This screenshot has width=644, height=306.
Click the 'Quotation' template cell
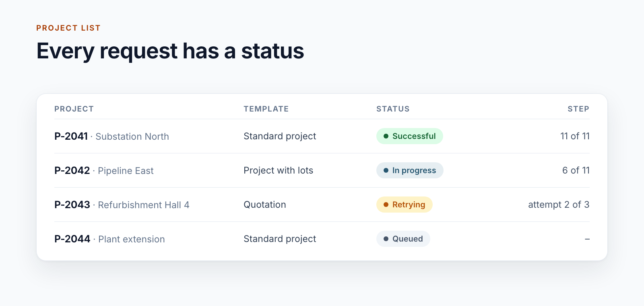point(265,205)
